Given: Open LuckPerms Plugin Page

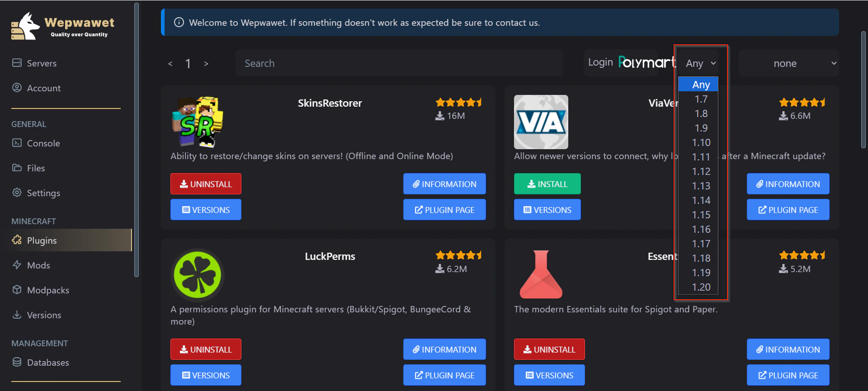Looking at the screenshot, I should pyautogui.click(x=444, y=375).
